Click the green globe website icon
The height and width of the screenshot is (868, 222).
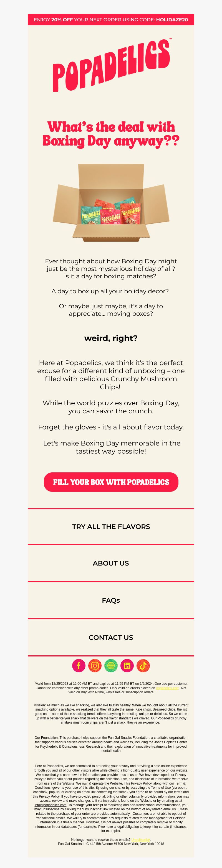pyautogui.click(x=111, y=666)
